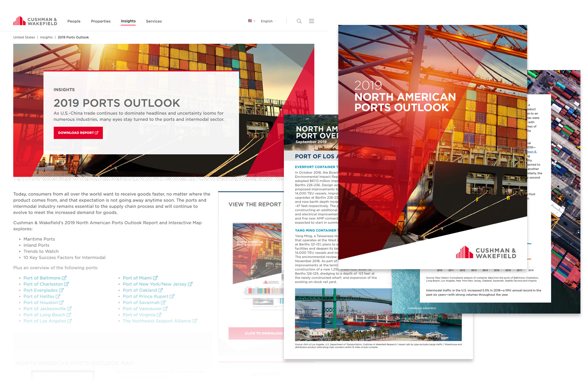Viewport: 588px width, 384px height.
Task: Click the Download Report button
Action: [x=78, y=133]
